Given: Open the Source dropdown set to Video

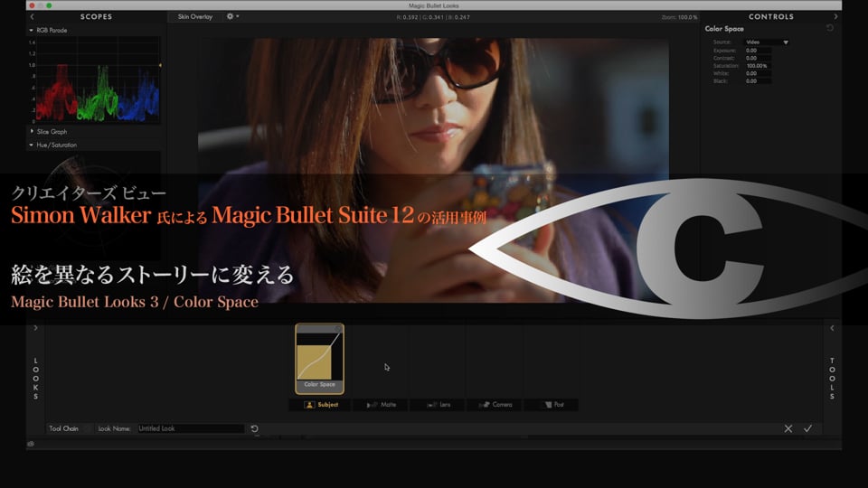Looking at the screenshot, I should point(766,42).
